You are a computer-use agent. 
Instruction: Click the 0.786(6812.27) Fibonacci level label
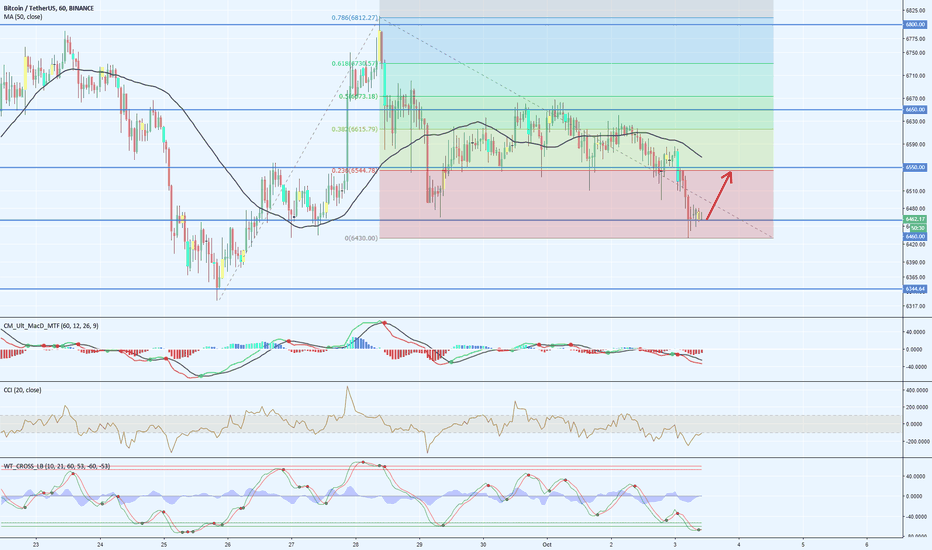click(354, 18)
